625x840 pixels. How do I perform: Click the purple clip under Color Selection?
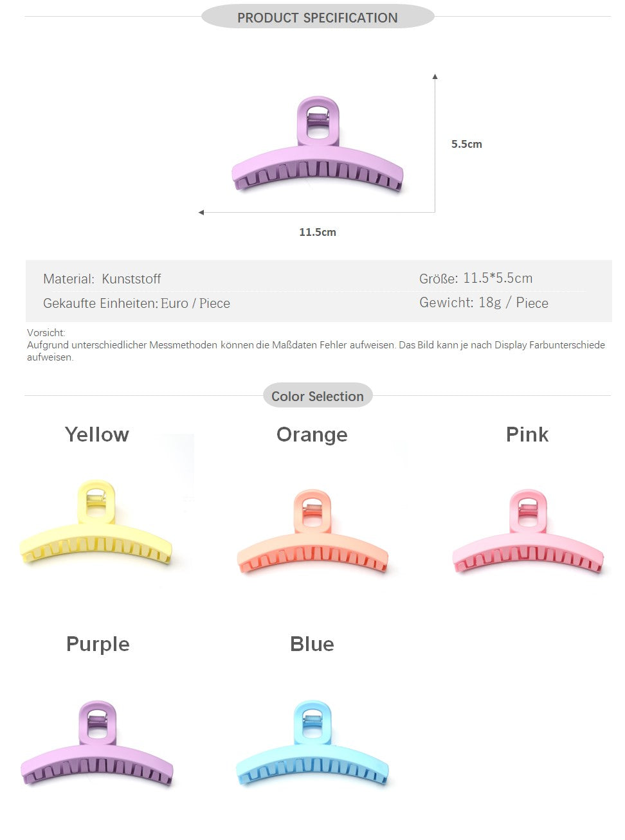pyautogui.click(x=97, y=746)
